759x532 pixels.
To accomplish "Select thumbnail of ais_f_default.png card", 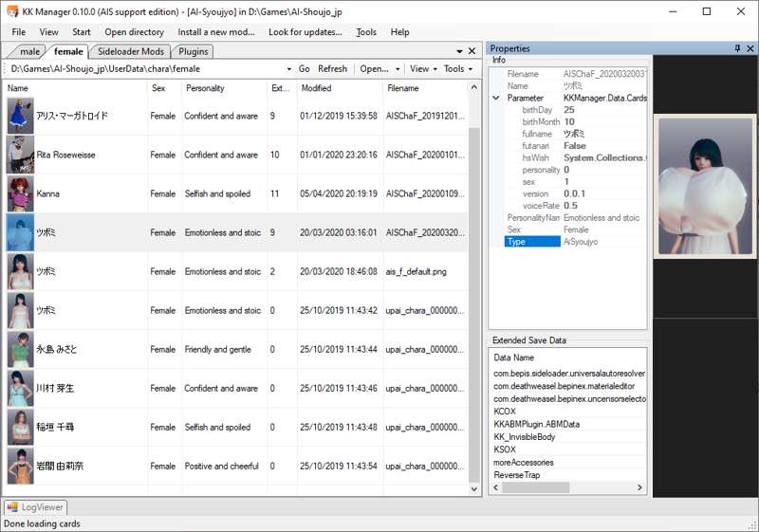I will tap(20, 271).
